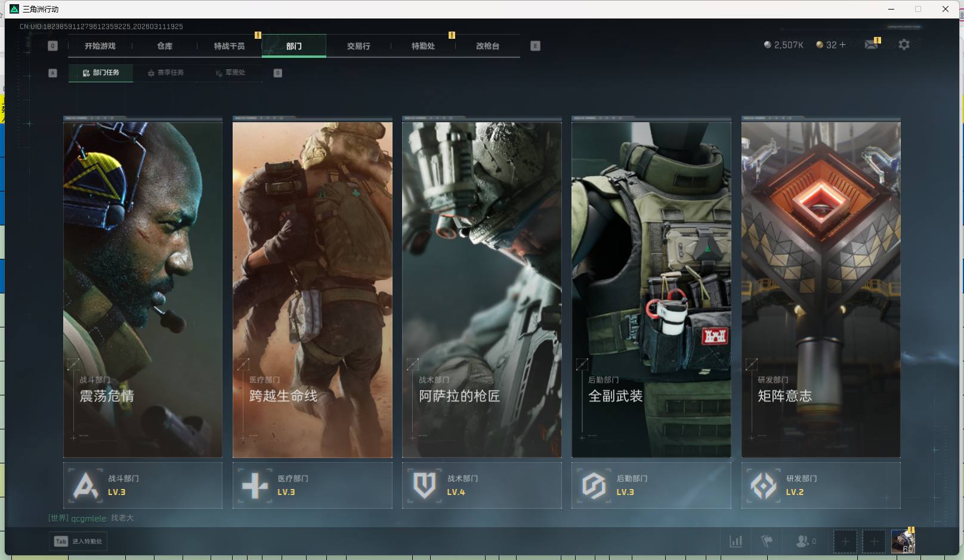Click the 后勤部门 hexagon emblem icon
This screenshot has width=964, height=560.
click(594, 485)
